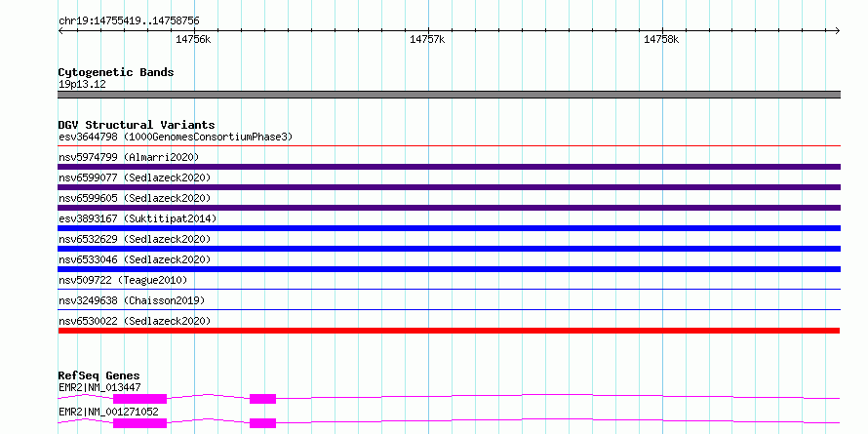
Task: Open variant esv3893167 (Suktitipat2014) label
Action: point(138,218)
